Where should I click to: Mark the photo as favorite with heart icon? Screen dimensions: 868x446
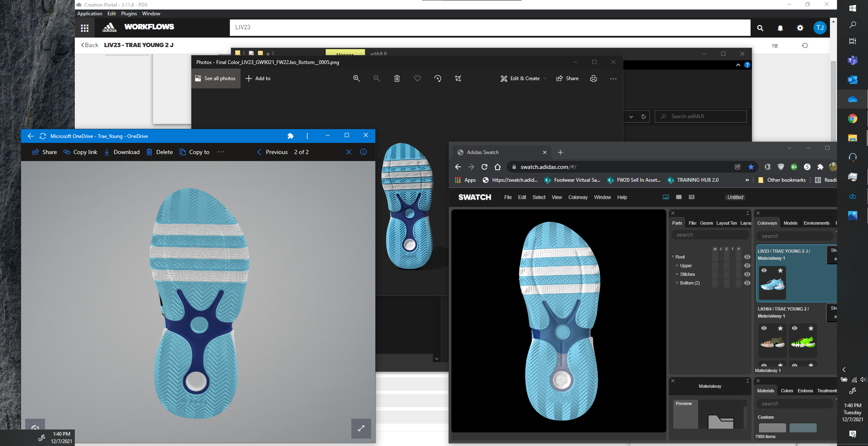point(417,78)
